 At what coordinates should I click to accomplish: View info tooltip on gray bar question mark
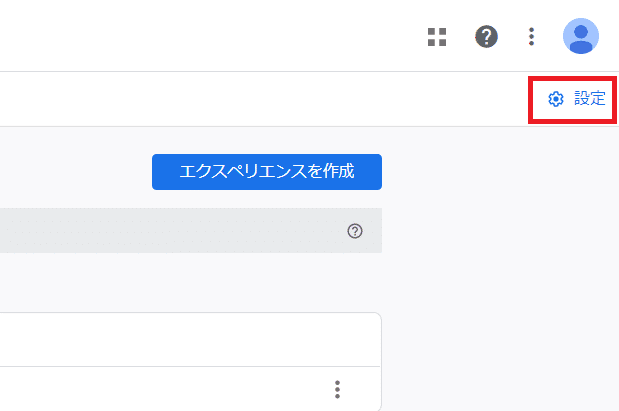tap(355, 231)
